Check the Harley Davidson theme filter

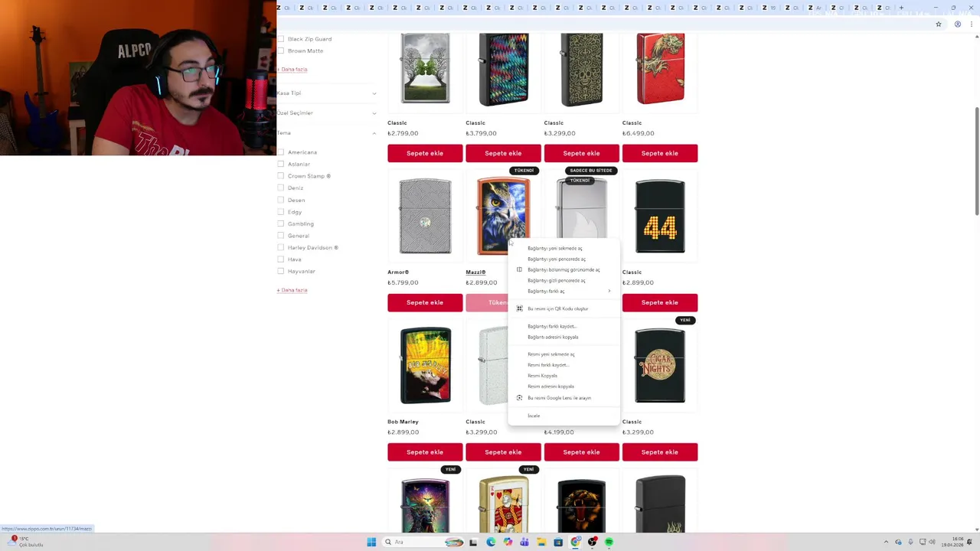(x=281, y=247)
